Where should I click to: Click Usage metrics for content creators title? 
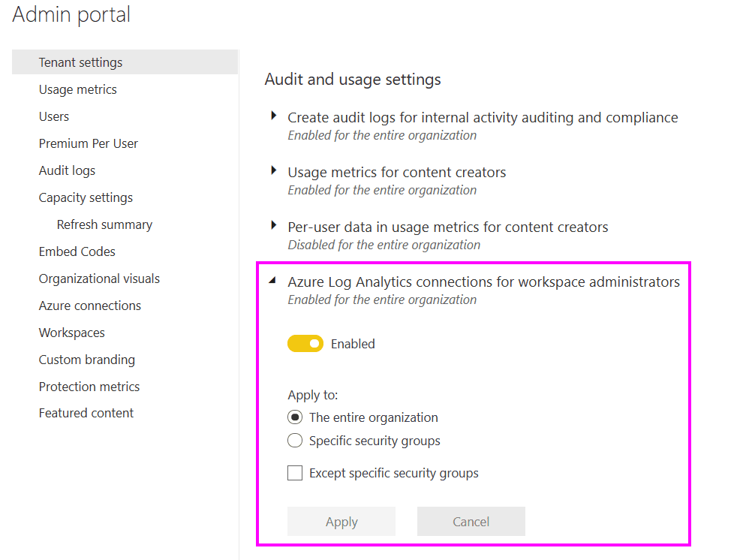coord(396,172)
